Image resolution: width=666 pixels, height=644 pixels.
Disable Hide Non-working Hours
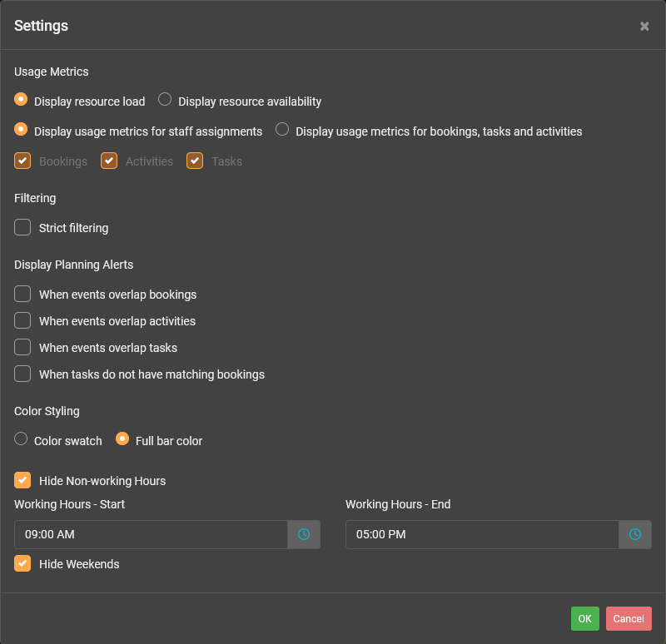click(22, 480)
